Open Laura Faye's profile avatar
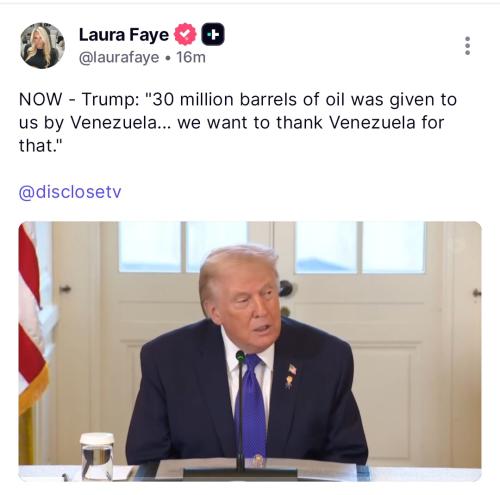The width and height of the screenshot is (500, 495). [42, 46]
